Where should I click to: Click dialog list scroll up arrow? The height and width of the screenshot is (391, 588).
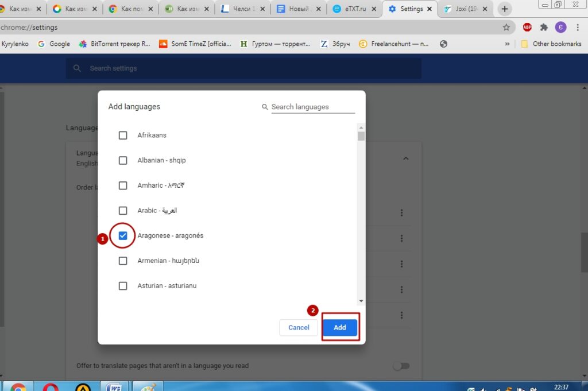[x=361, y=127]
